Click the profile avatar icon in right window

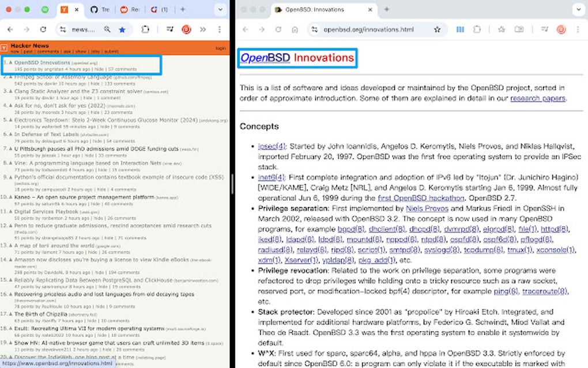[x=560, y=29]
